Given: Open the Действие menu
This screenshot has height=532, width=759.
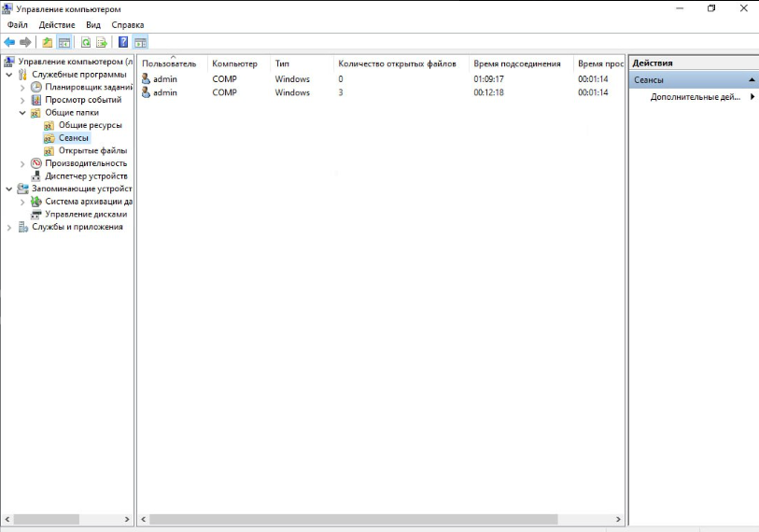Looking at the screenshot, I should (57, 25).
